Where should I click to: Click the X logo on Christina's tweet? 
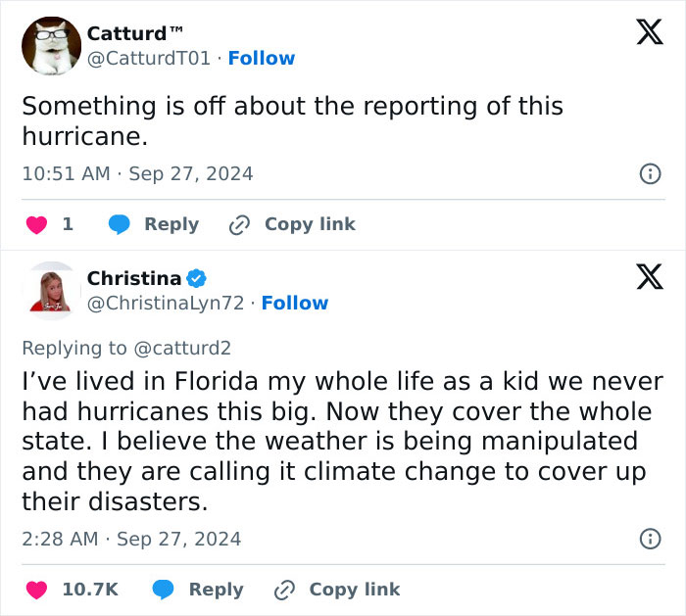click(x=649, y=279)
